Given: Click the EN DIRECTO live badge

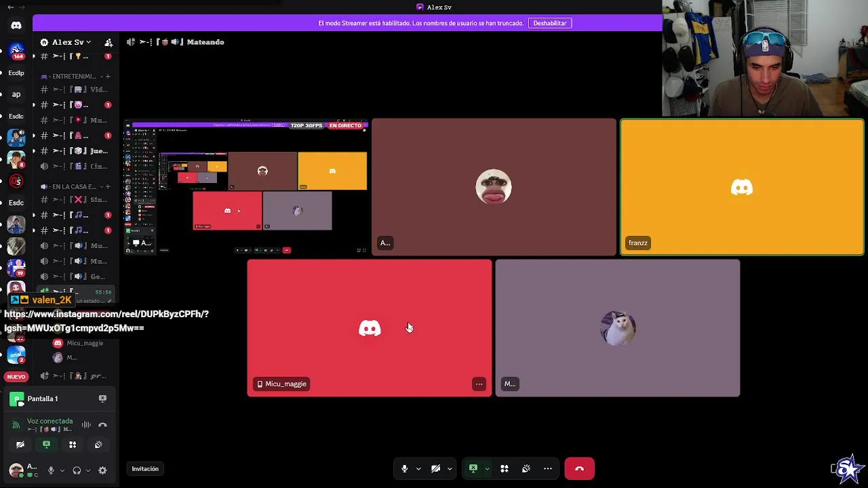Looking at the screenshot, I should click(x=345, y=125).
